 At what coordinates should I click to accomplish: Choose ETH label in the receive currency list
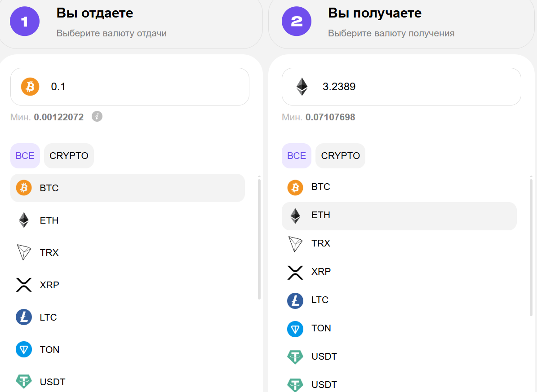pos(320,215)
